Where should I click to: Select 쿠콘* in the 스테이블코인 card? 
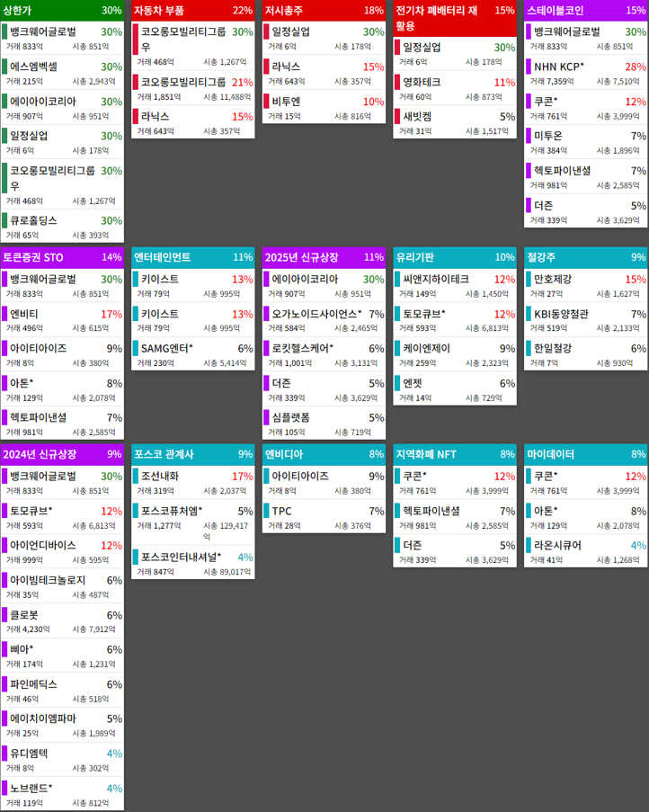pos(586,108)
